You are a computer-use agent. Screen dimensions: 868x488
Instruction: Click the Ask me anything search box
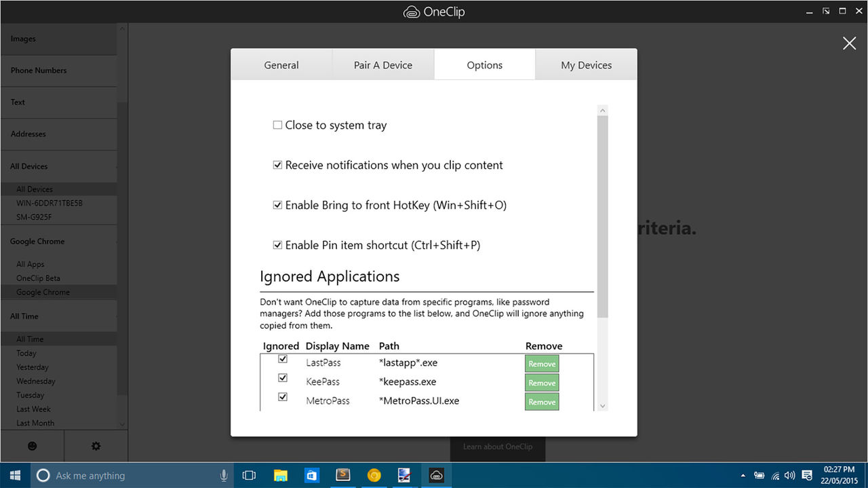click(x=132, y=476)
